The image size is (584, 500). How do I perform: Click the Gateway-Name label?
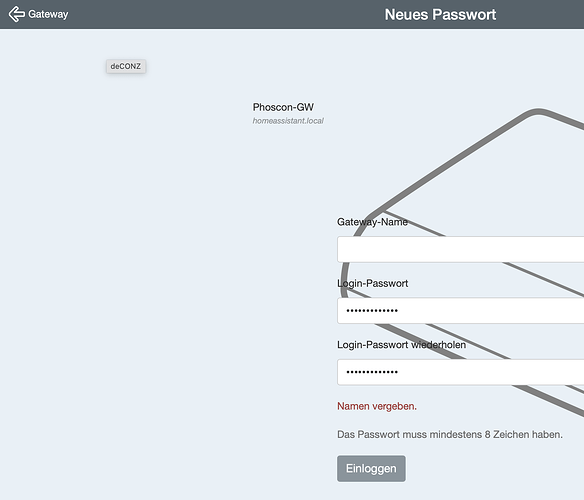point(372,222)
